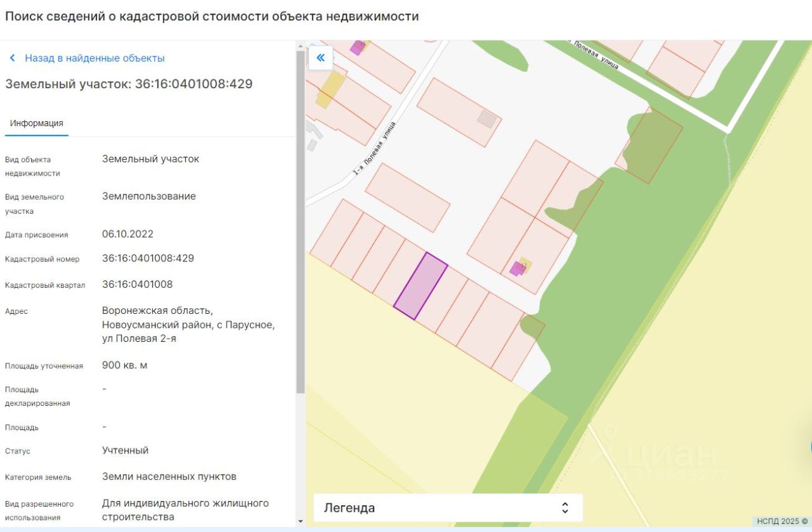The height and width of the screenshot is (532, 812).
Task: Open the 'Информация' tab
Action: [36, 124]
